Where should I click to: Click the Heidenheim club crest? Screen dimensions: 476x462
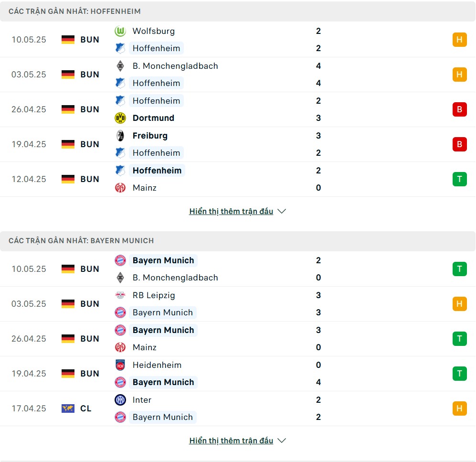click(120, 365)
